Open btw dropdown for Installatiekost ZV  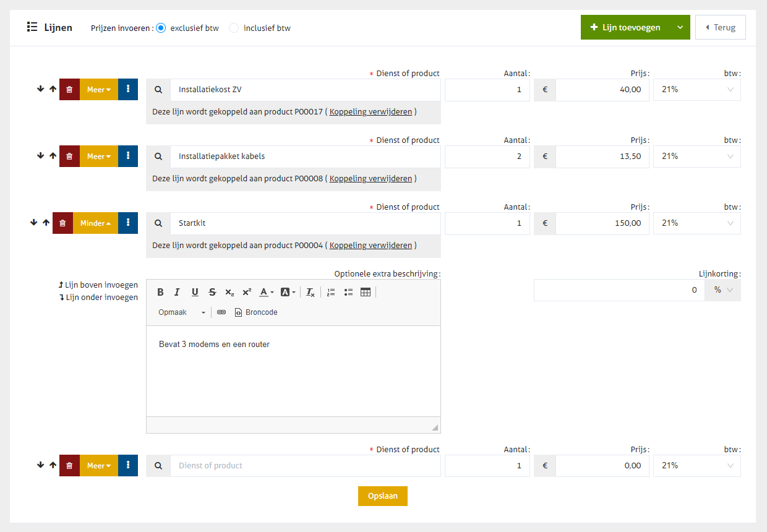(x=696, y=90)
